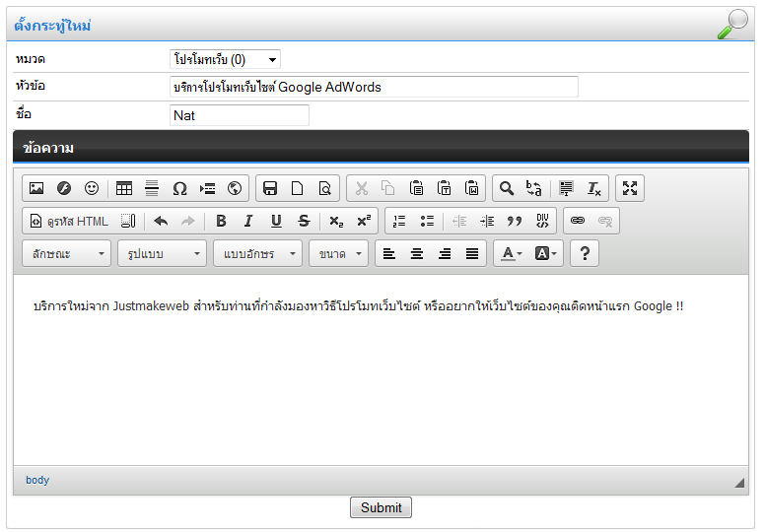Toggle underline formatting

pos(276,221)
